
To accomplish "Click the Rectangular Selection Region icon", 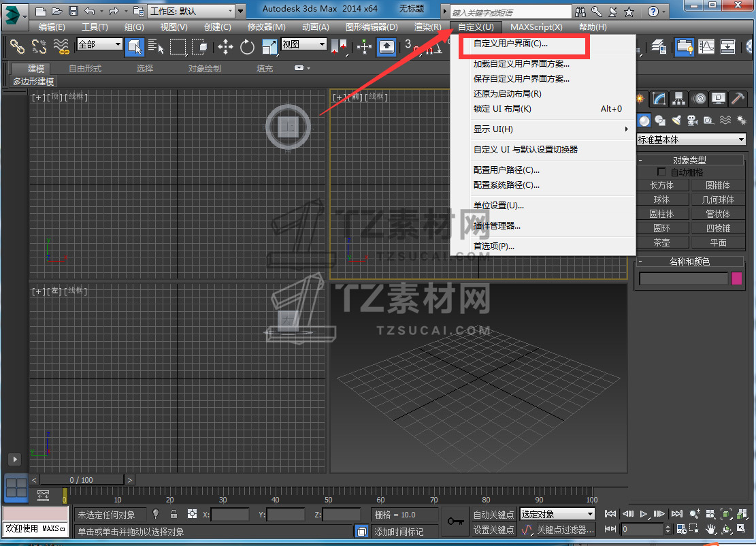I will tap(178, 47).
